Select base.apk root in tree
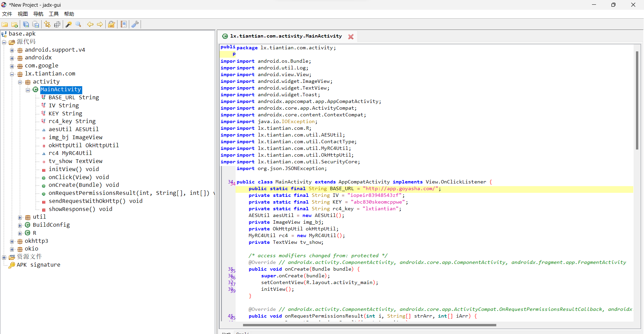 tap(22, 34)
